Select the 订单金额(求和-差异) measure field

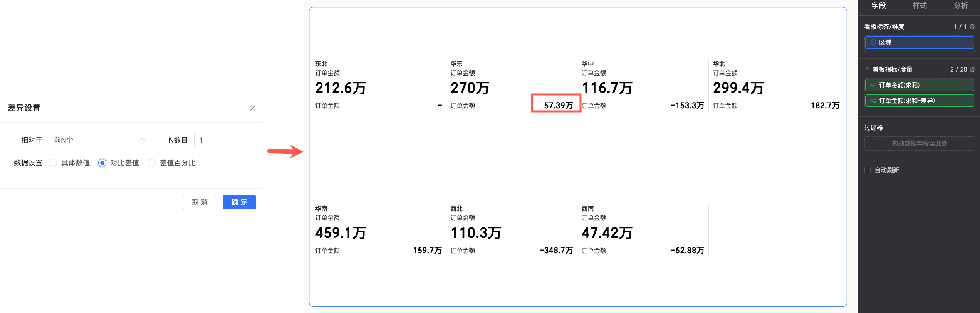[920, 101]
